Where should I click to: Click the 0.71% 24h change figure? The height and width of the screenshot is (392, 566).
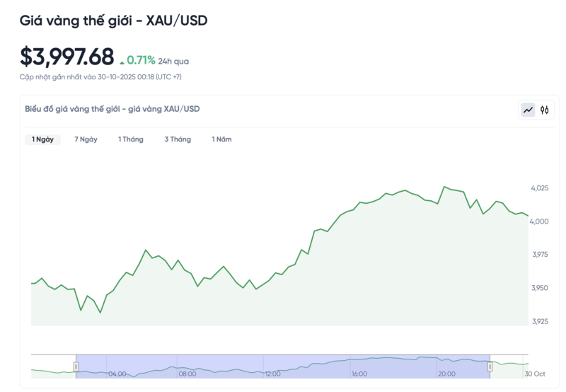(x=141, y=61)
